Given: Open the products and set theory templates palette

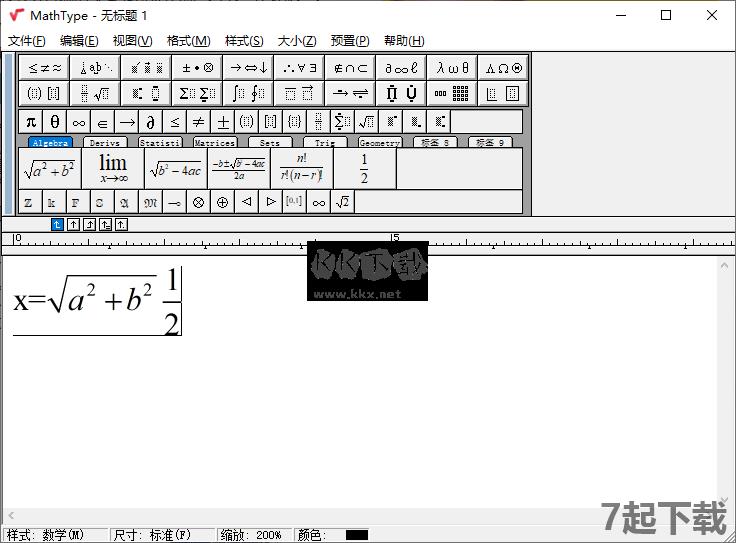Looking at the screenshot, I should (401, 93).
